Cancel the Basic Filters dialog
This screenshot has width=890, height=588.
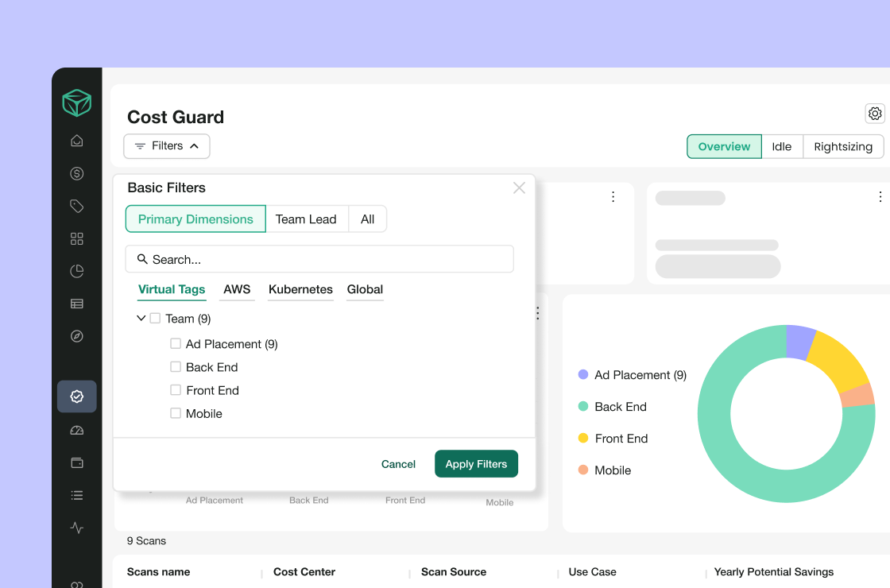tap(398, 464)
